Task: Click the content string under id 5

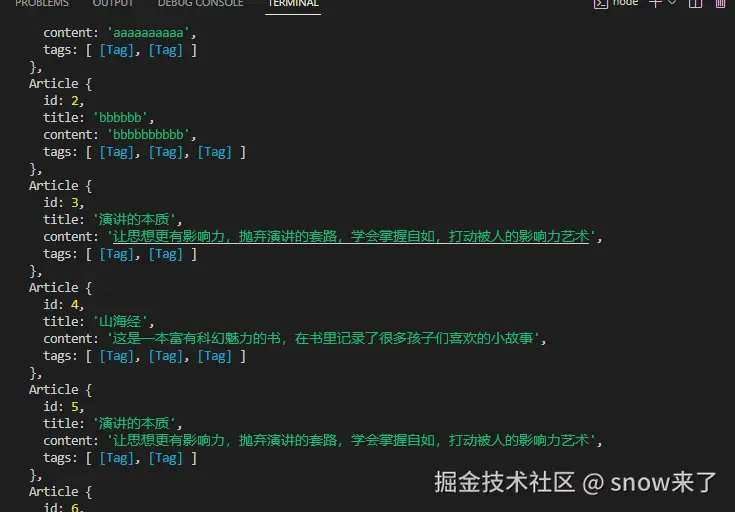Action: [351, 441]
